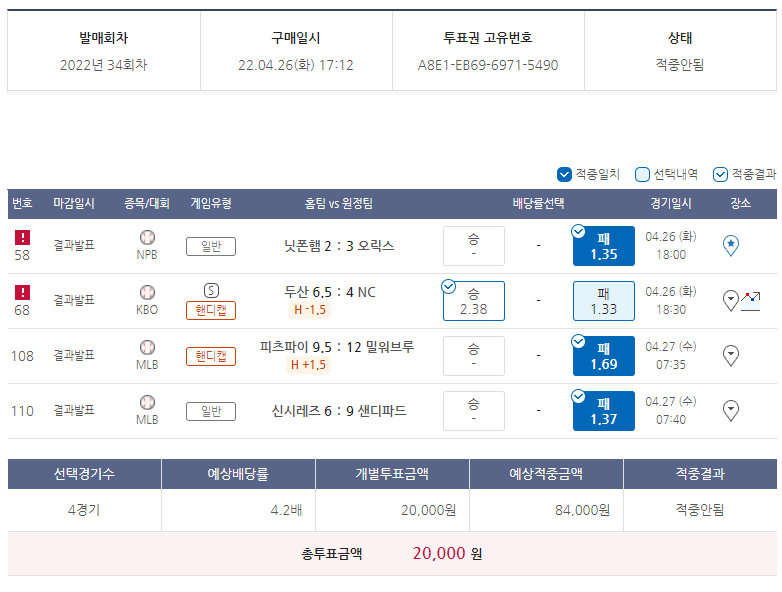Open venue pin for 신시레즈 vs 샌디파드 game
The image size is (782, 592).
click(731, 411)
